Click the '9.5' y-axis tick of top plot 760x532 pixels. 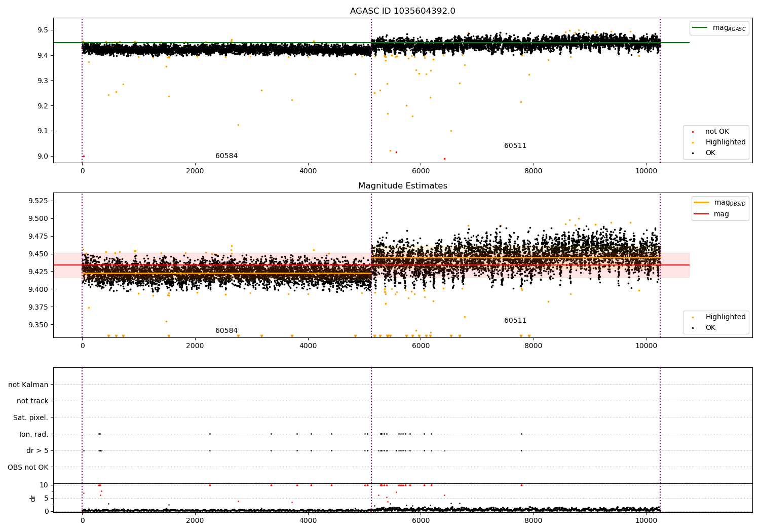click(x=43, y=30)
